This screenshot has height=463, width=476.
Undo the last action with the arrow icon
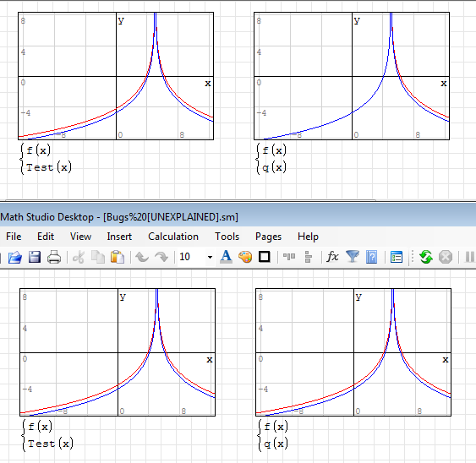pyautogui.click(x=142, y=257)
